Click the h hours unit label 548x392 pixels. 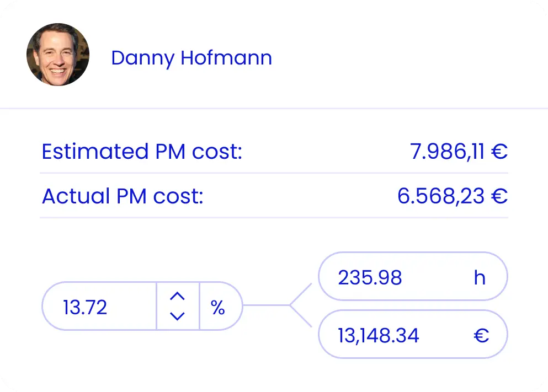(x=480, y=278)
